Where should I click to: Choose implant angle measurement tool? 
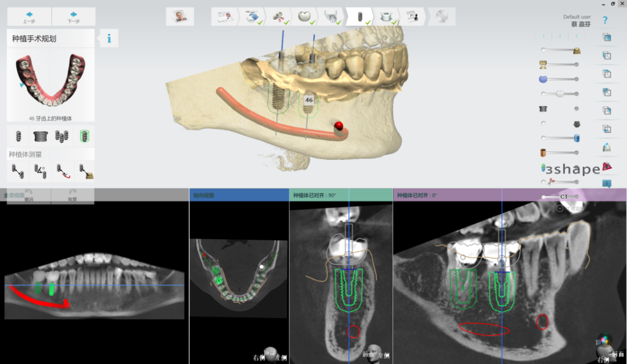coord(40,171)
